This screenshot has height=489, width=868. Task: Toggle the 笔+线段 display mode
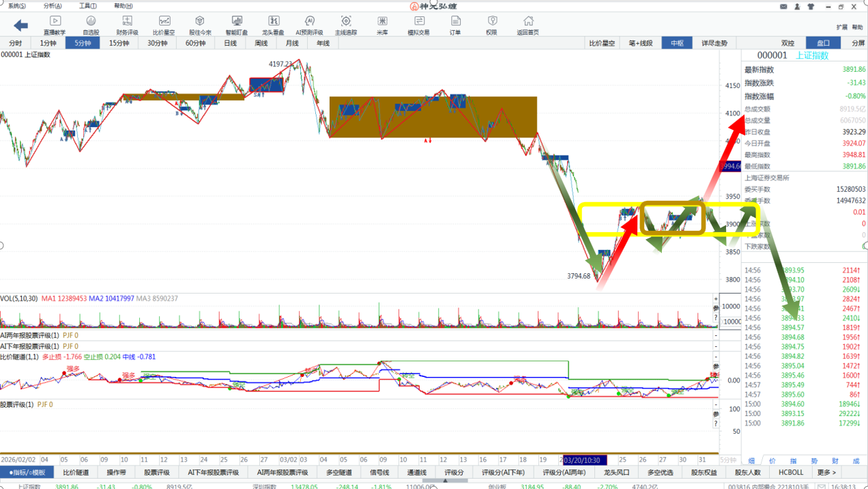click(640, 43)
